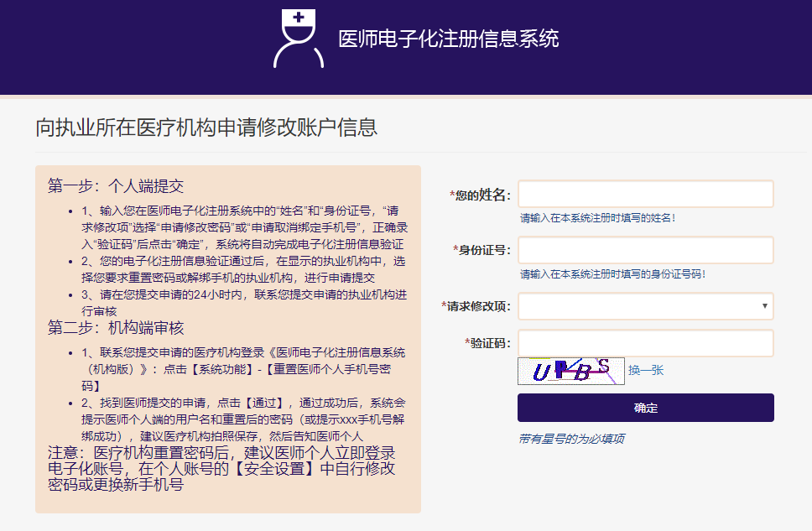Screen dimensions: 812x531
Task: Focus the 身份证号 text box
Action: pos(645,250)
